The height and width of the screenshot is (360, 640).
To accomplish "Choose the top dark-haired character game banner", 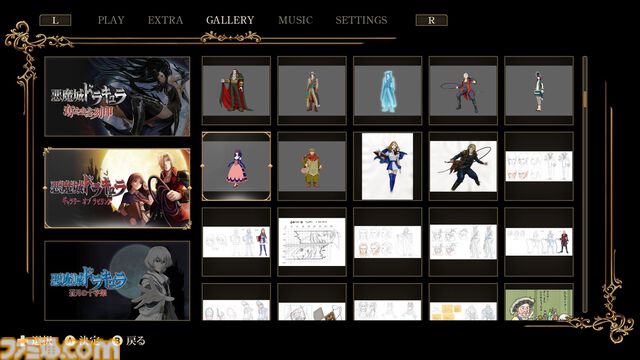I will click(117, 96).
